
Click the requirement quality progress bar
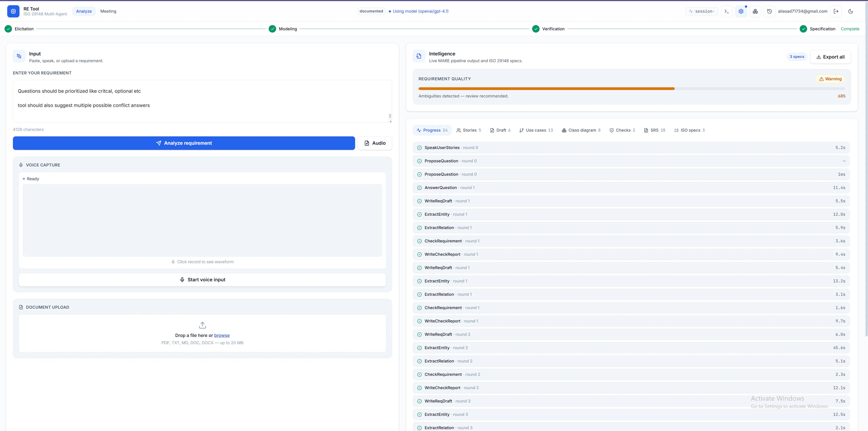pyautogui.click(x=632, y=89)
